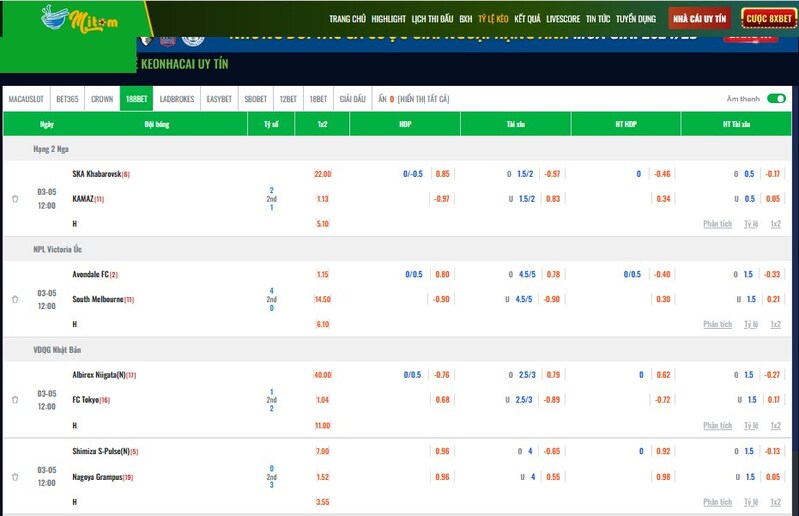Click Nagoya Grampus team name
Image resolution: width=799 pixels, height=516 pixels.
click(x=97, y=477)
